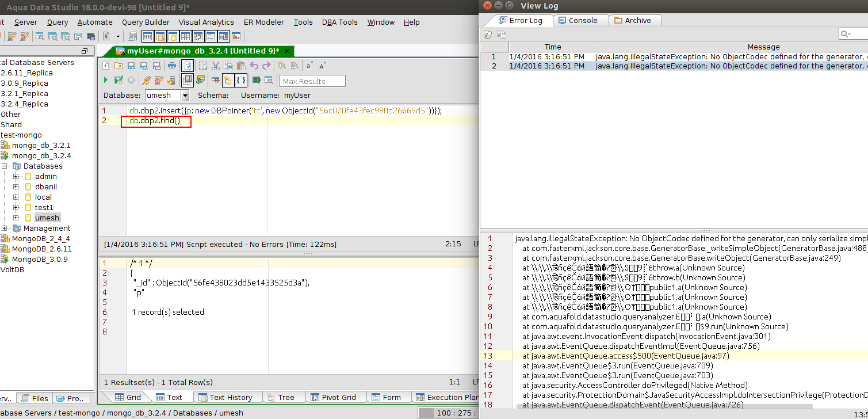Expand the test1 database node
This screenshot has height=419, width=868.
[16, 207]
